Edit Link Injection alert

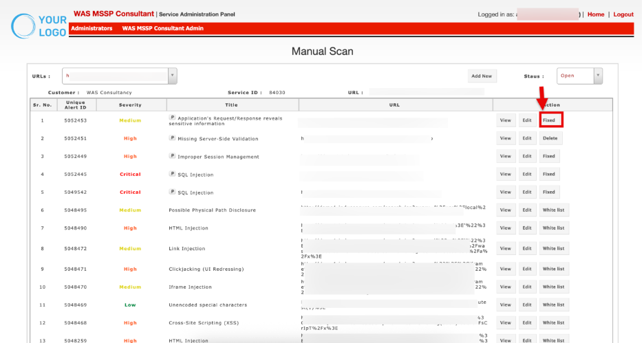tap(527, 248)
